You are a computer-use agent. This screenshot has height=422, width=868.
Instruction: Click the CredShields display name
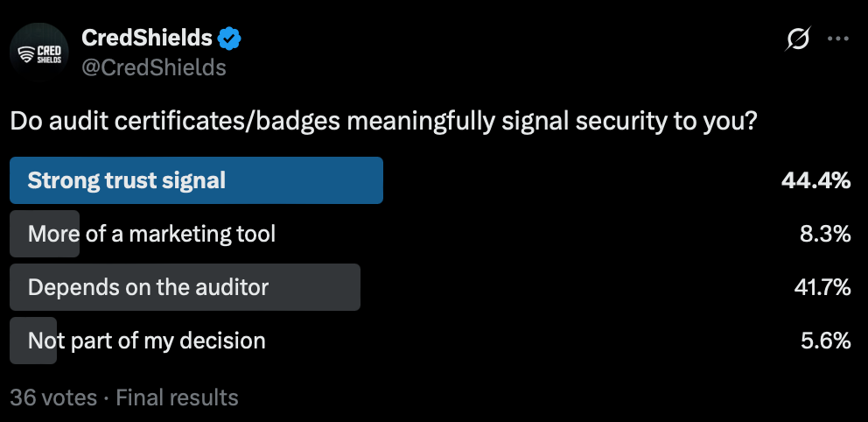coord(146,39)
